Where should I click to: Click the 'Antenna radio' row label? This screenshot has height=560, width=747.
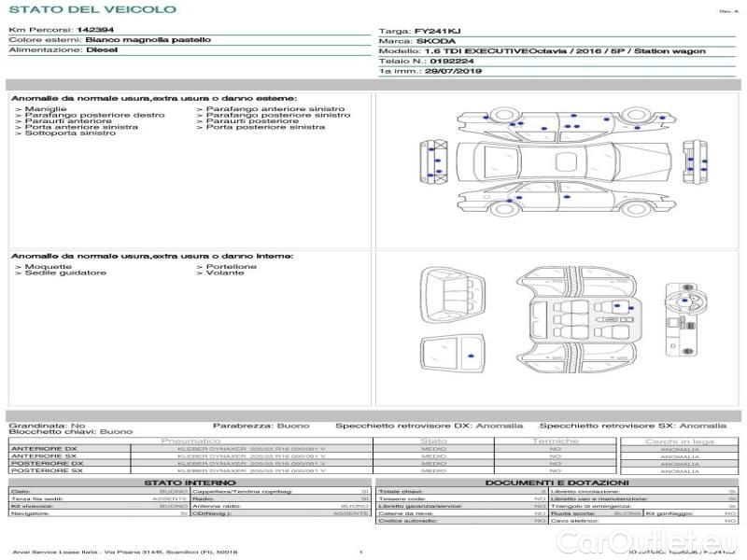tap(217, 506)
